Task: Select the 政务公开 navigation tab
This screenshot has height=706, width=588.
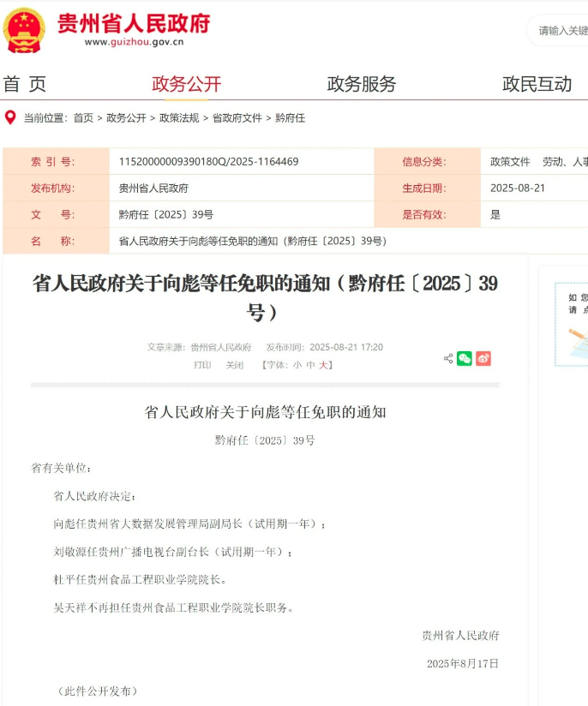Action: [186, 84]
